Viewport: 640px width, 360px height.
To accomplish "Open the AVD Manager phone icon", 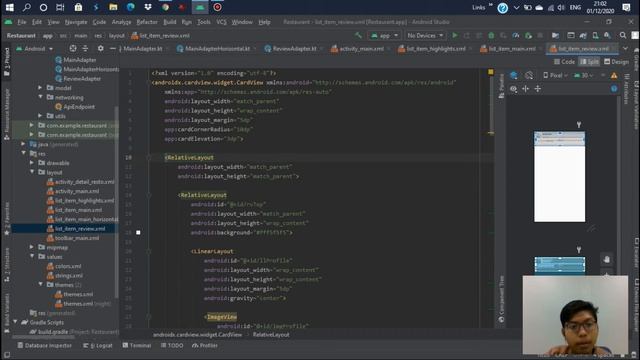I will click(x=596, y=36).
